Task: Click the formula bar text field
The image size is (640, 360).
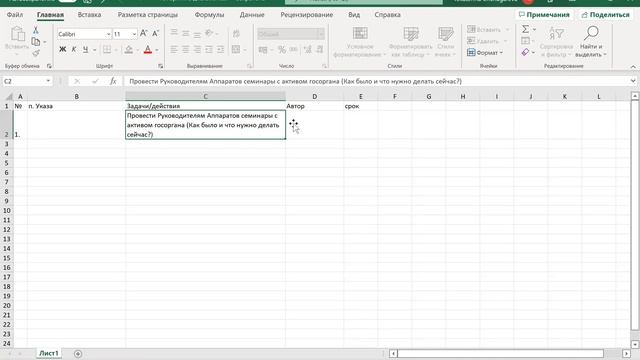Action: pos(378,81)
